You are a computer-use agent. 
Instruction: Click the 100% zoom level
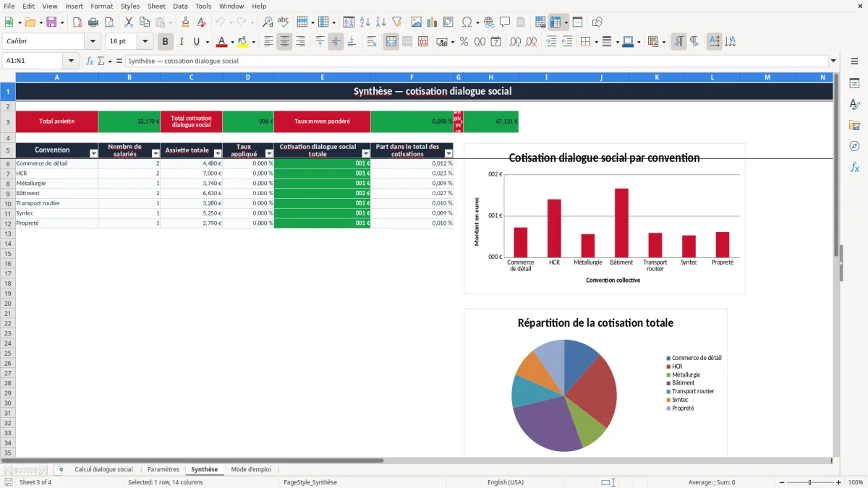pos(856,482)
